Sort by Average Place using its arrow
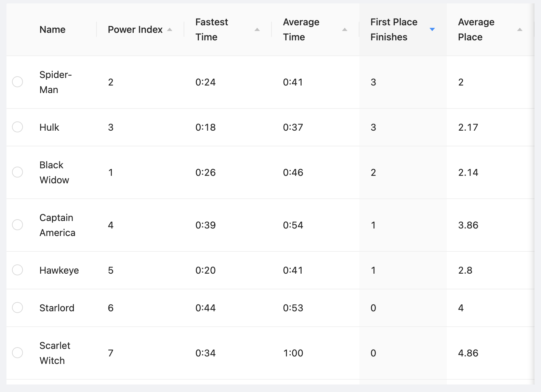Image resolution: width=541 pixels, height=392 pixels. pos(520,29)
